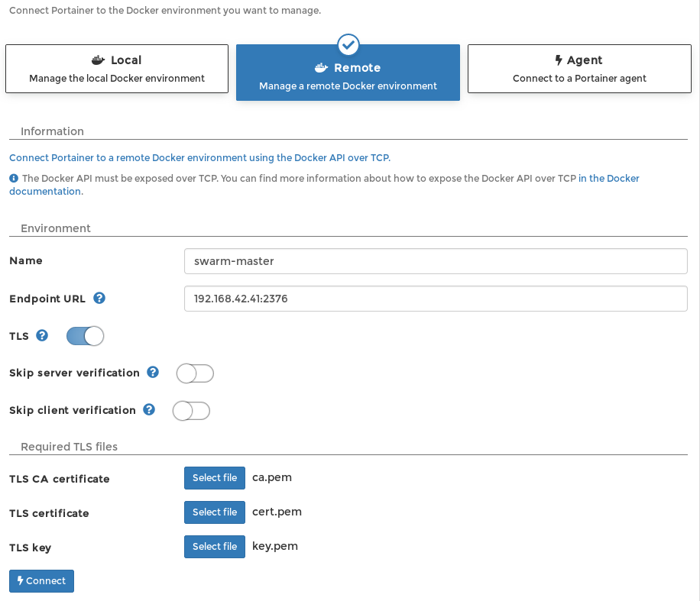The image size is (700, 601).
Task: Click the cert.pem file name
Action: [277, 512]
